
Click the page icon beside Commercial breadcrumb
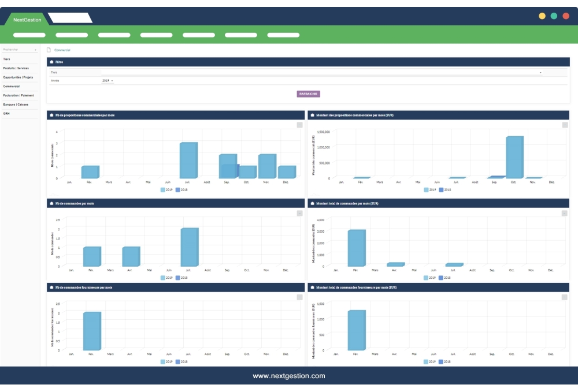coord(49,50)
